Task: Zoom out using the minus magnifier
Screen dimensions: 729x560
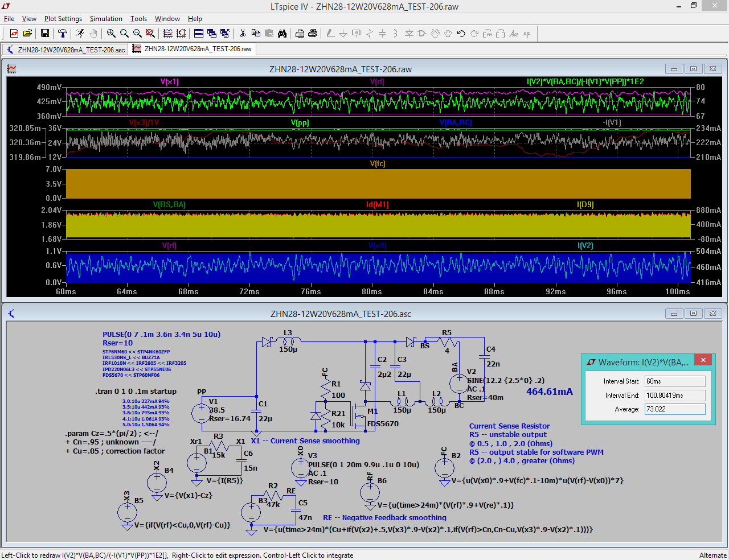Action: [x=137, y=34]
